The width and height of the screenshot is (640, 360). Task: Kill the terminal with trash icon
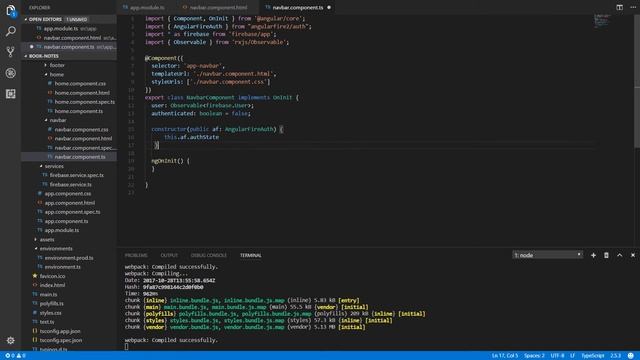click(606, 255)
